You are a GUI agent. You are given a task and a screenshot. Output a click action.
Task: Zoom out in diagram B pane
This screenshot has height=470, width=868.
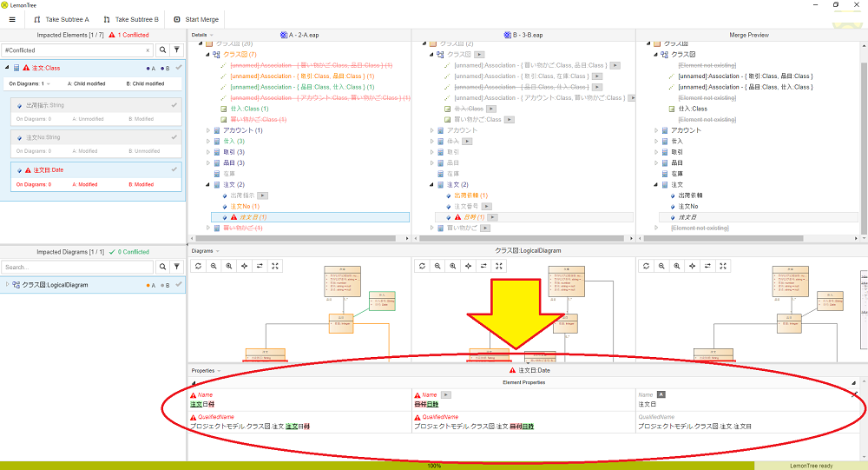437,266
